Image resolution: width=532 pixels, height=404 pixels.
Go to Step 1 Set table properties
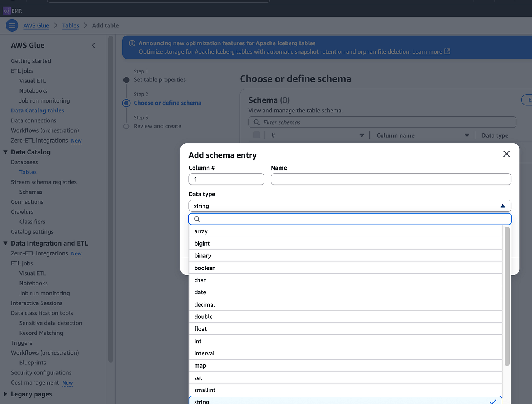click(x=160, y=80)
